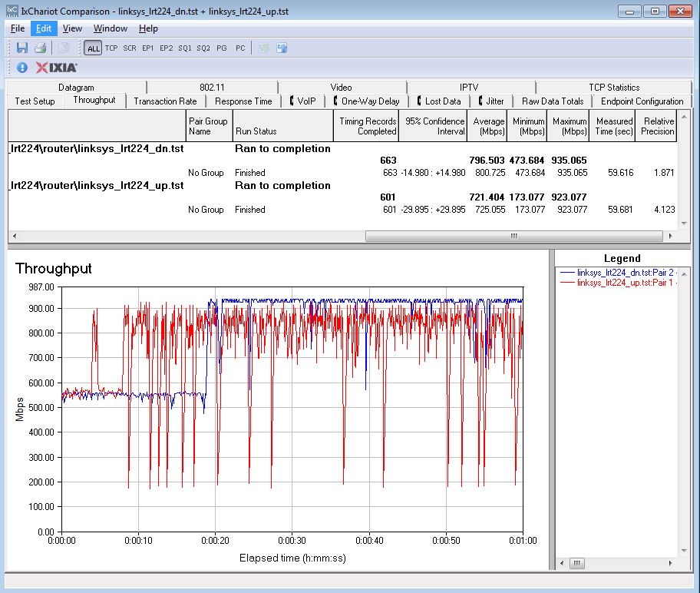700x593 pixels.
Task: Click the results table left scroll arrow
Action: [x=15, y=236]
